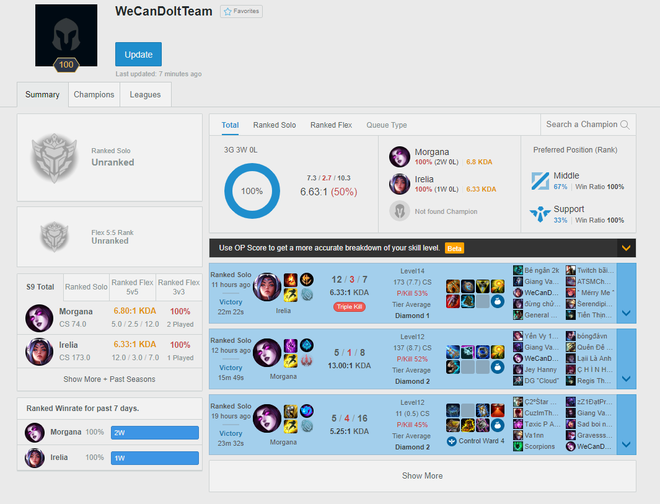Click the Morgana 2W winrate bar

coord(155,433)
